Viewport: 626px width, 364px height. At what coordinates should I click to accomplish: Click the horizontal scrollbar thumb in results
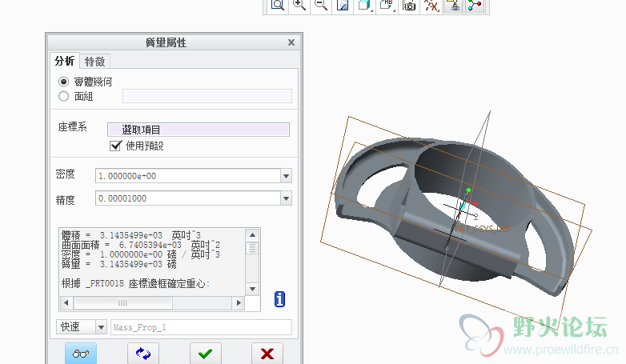click(x=123, y=303)
